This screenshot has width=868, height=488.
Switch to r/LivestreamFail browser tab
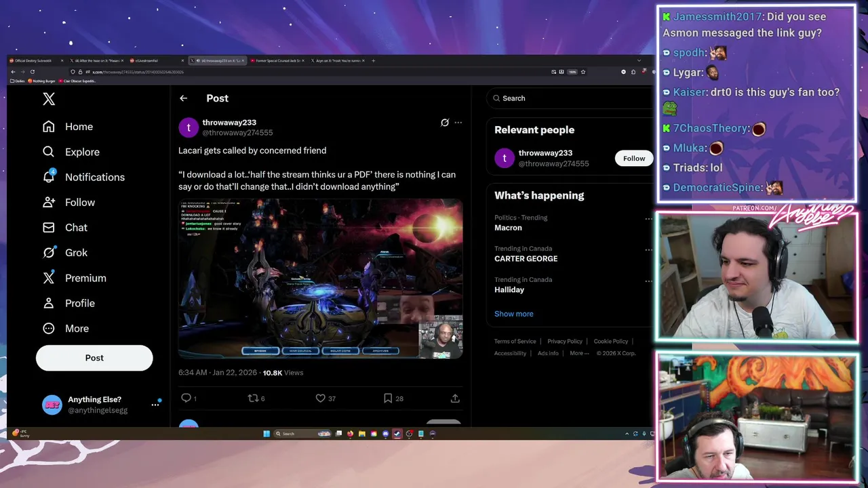pyautogui.click(x=156, y=60)
